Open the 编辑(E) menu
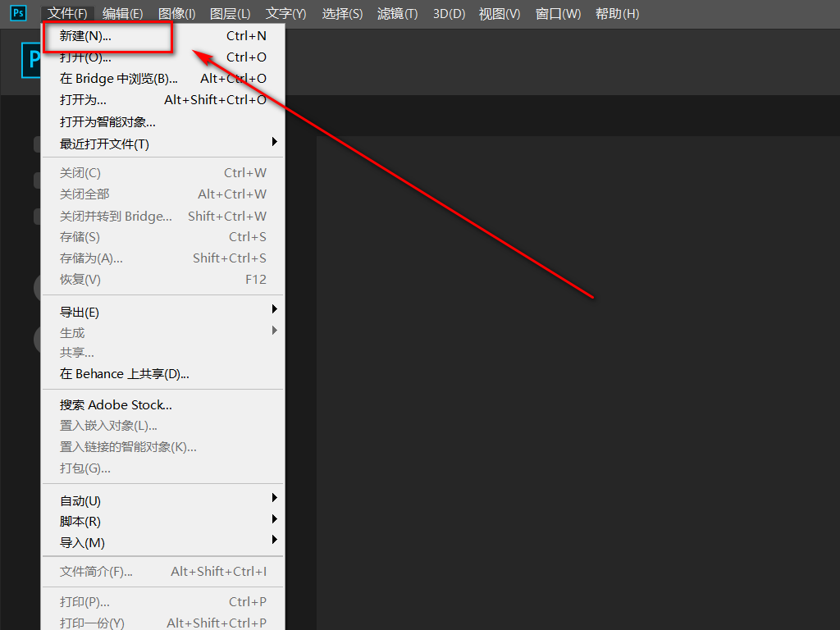The image size is (840, 630). click(x=123, y=14)
